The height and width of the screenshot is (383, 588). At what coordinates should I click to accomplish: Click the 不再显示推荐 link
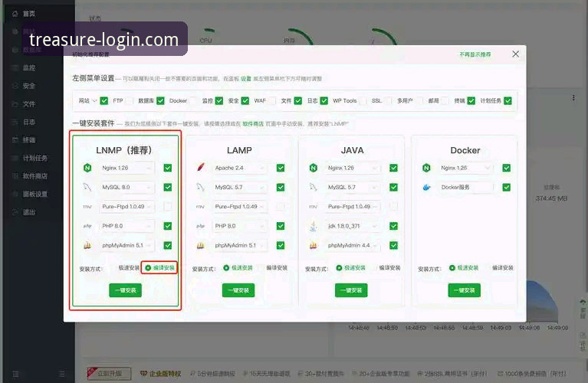pyautogui.click(x=475, y=54)
